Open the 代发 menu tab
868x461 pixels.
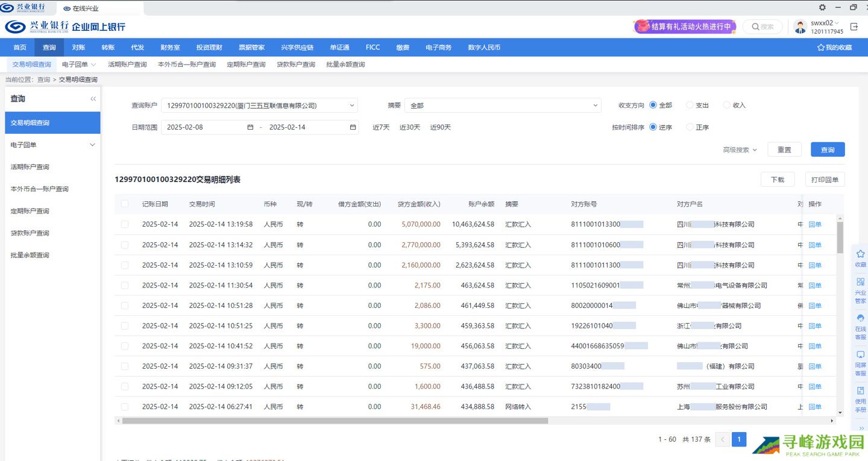click(x=137, y=48)
